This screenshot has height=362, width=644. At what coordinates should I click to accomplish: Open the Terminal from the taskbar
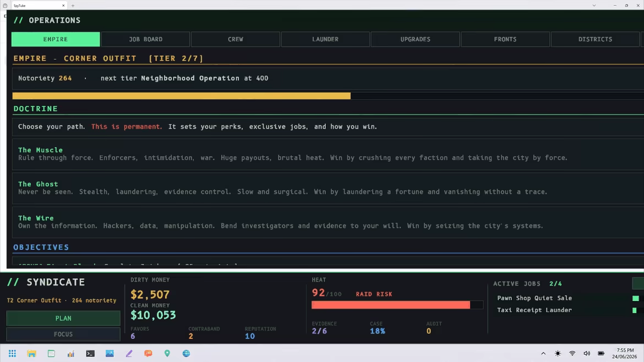(x=90, y=353)
